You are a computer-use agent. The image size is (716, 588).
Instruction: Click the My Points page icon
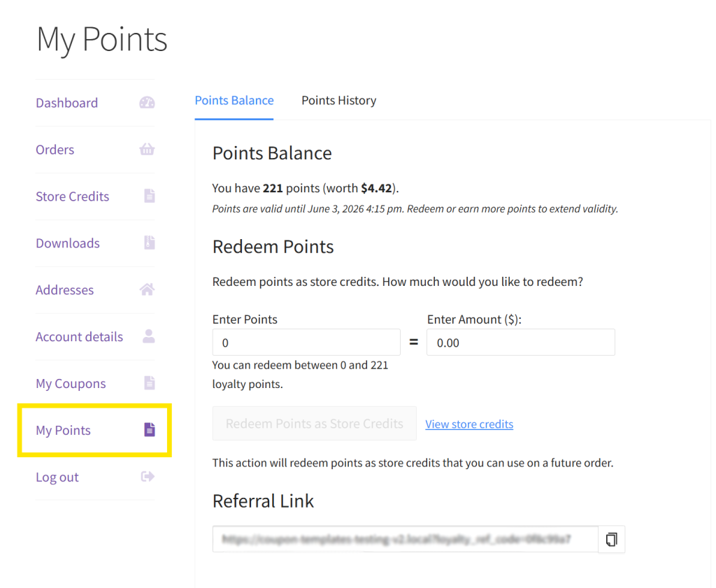tap(149, 429)
